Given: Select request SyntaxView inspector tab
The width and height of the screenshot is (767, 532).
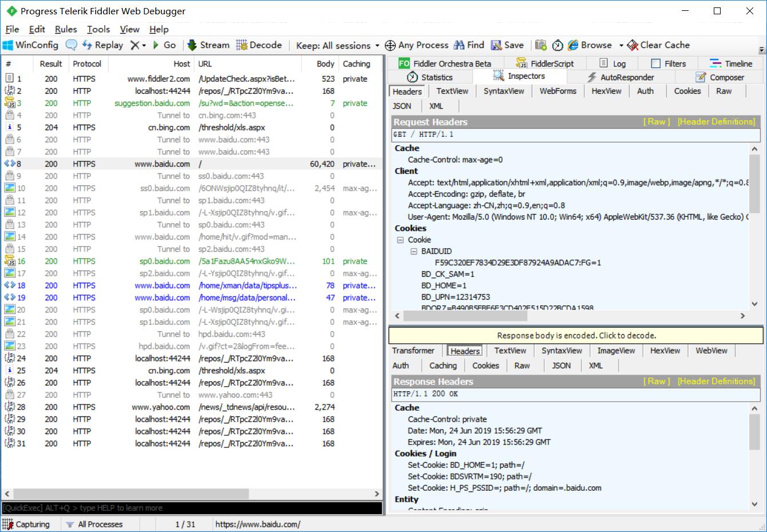Looking at the screenshot, I should click(x=504, y=91).
